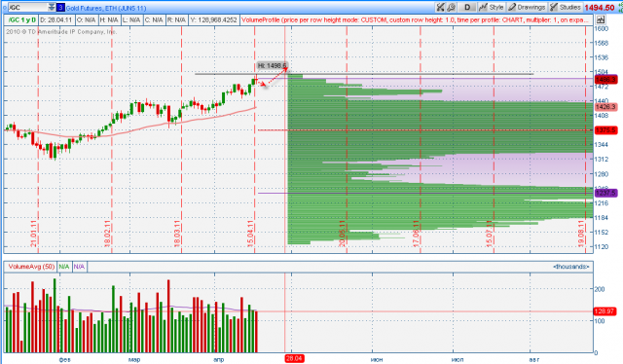Click the small circle icon left of symbol box

click(x=5, y=8)
